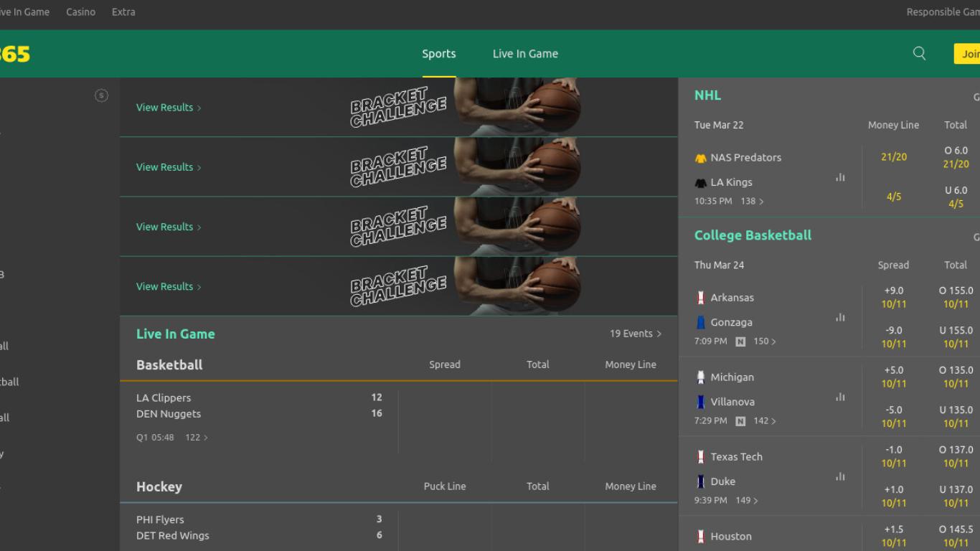Select Under 6.0 total at 4/5

956,197
